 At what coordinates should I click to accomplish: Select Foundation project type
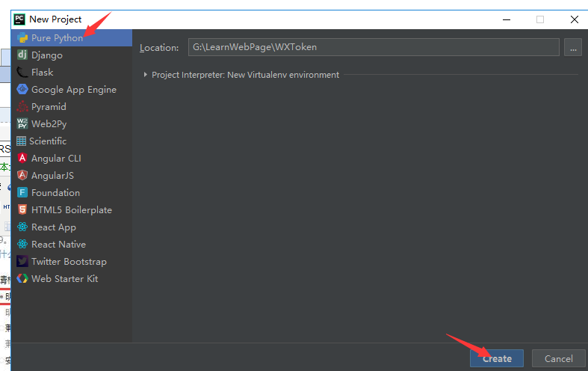tap(55, 193)
